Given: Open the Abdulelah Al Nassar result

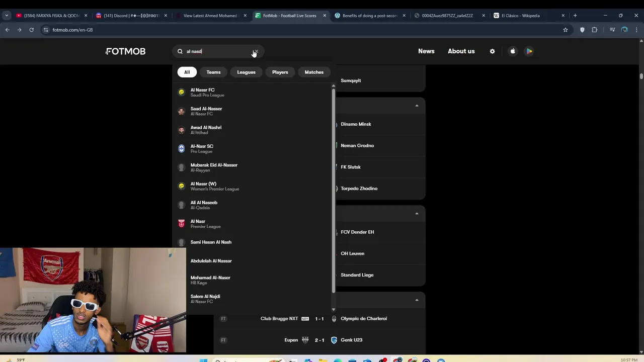Looking at the screenshot, I should (x=258, y=261).
